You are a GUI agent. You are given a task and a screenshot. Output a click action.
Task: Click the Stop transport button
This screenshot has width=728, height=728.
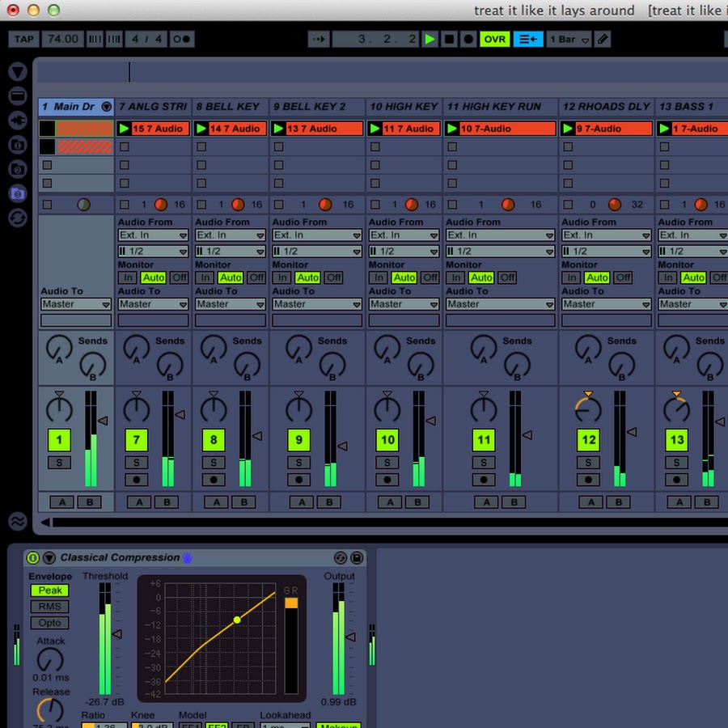449,39
